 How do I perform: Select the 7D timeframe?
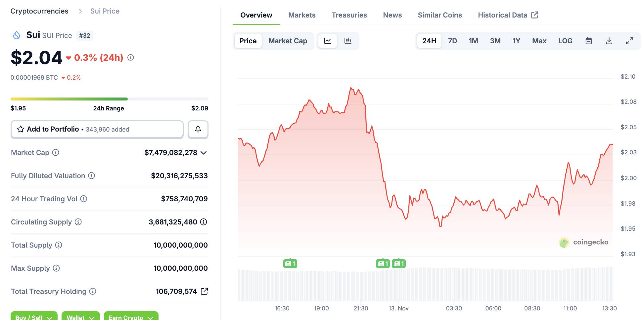pos(452,41)
